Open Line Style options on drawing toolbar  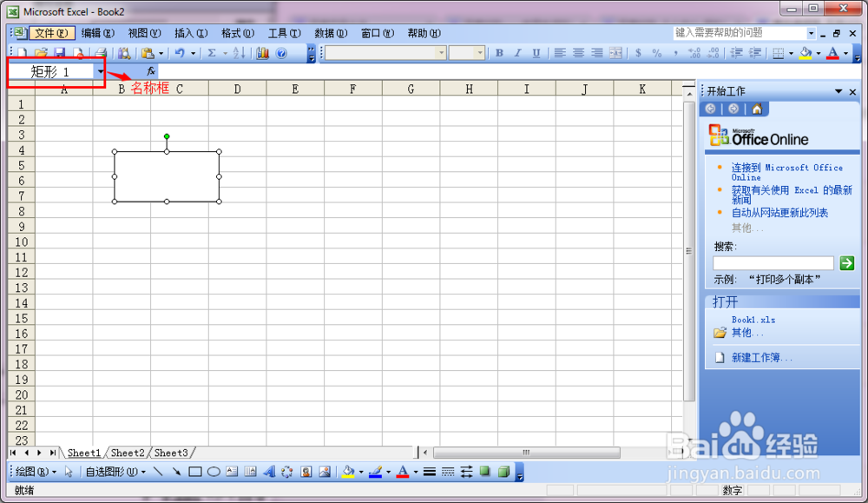pyautogui.click(x=429, y=472)
